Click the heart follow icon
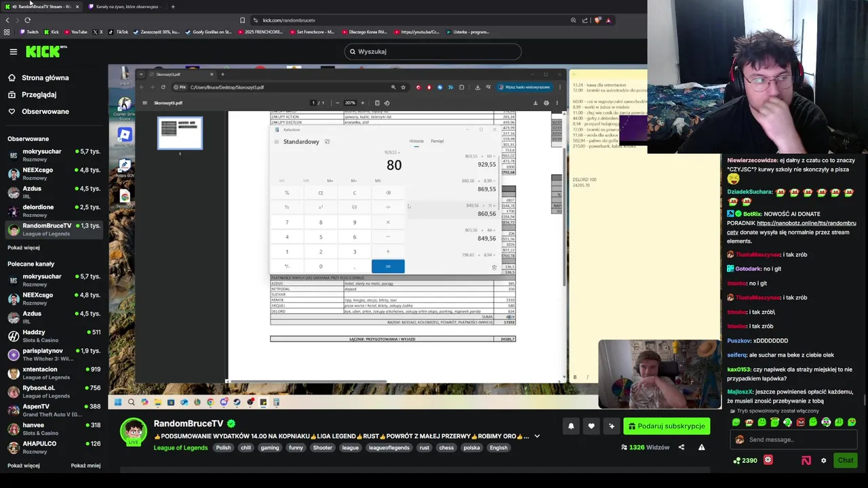 point(591,426)
